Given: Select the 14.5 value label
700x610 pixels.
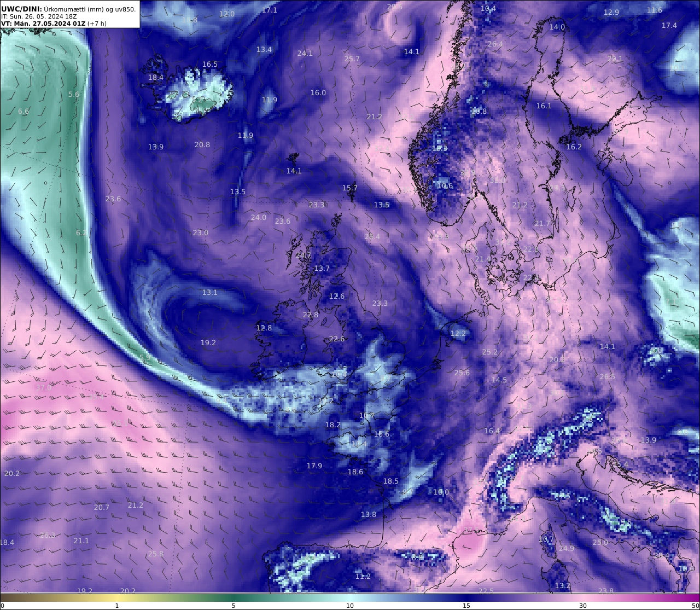Looking at the screenshot, I should [499, 380].
